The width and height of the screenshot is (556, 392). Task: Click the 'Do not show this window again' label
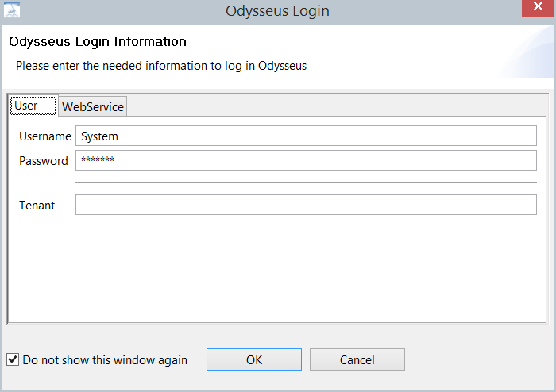[105, 360]
